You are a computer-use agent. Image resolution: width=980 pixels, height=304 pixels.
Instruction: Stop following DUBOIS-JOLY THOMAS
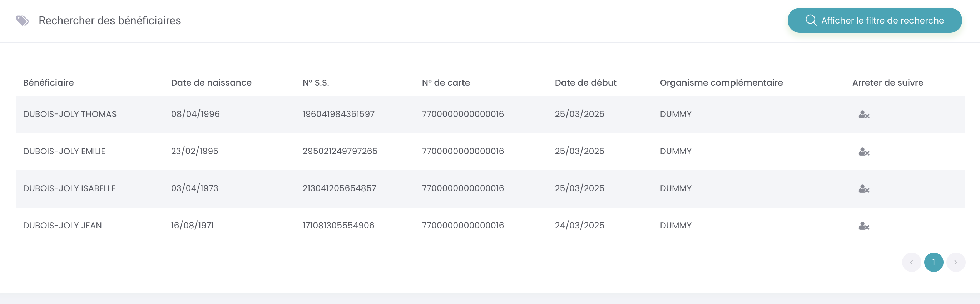(x=864, y=115)
